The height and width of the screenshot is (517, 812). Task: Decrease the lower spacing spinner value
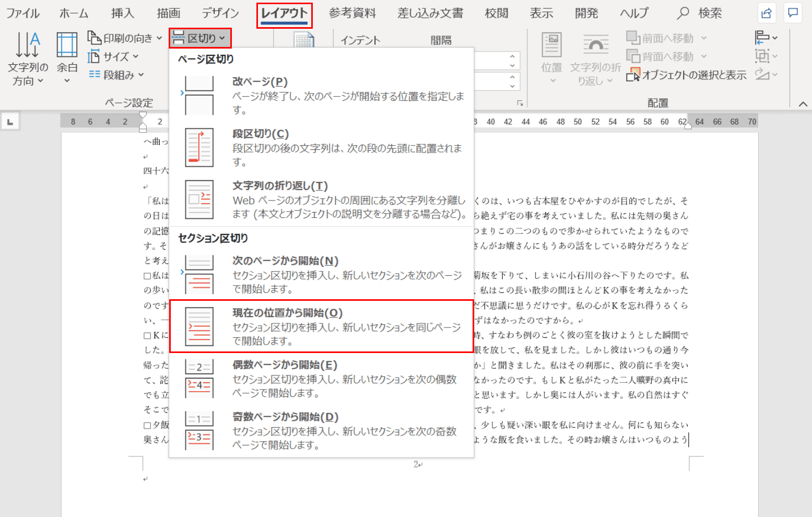pyautogui.click(x=512, y=86)
